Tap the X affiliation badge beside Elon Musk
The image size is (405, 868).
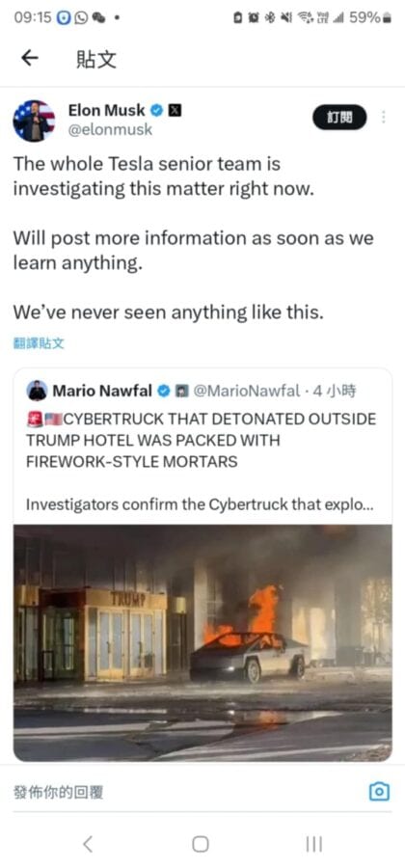[x=175, y=111]
